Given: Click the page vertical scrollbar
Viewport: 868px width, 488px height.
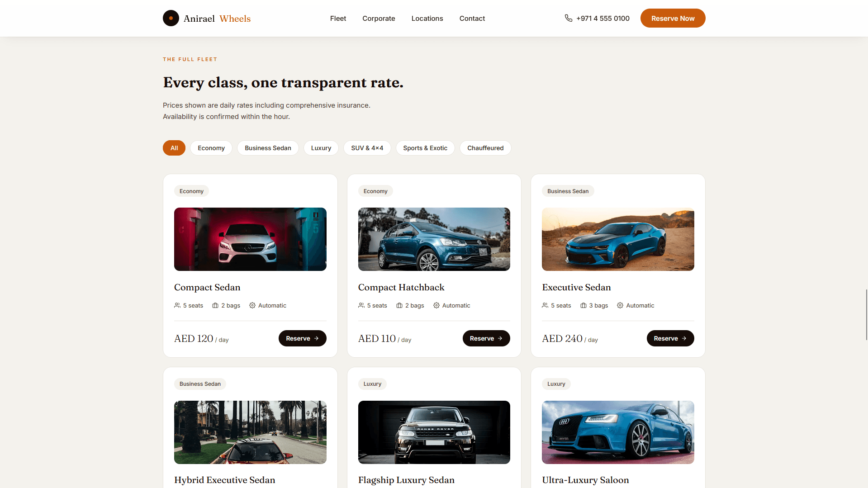Looking at the screenshot, I should tap(866, 314).
